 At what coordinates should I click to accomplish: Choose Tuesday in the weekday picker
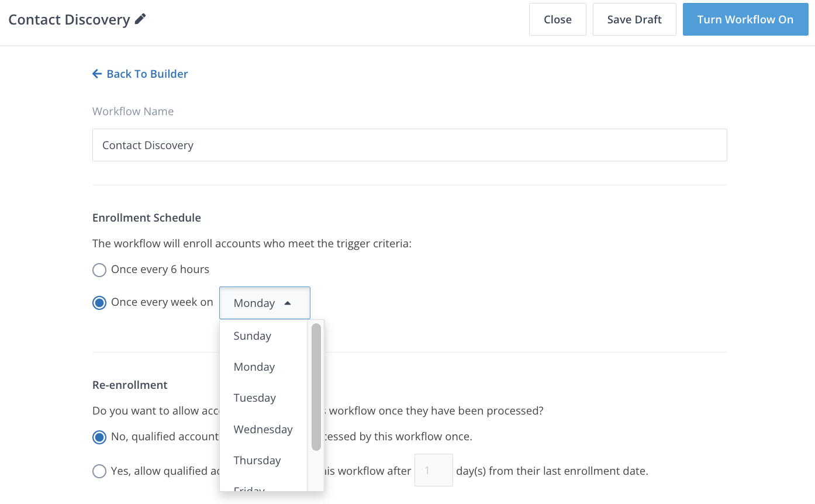click(x=254, y=398)
